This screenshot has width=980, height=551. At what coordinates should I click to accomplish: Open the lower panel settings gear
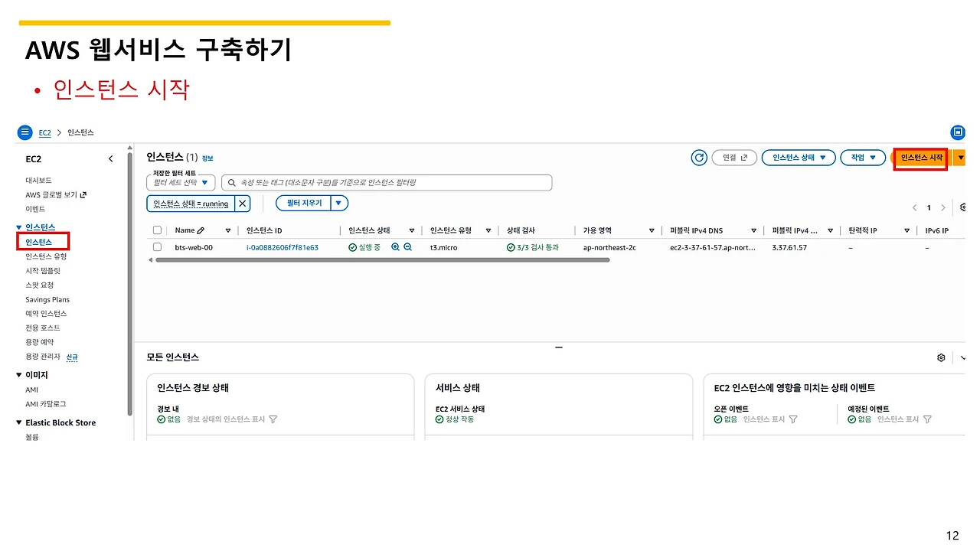click(x=941, y=357)
